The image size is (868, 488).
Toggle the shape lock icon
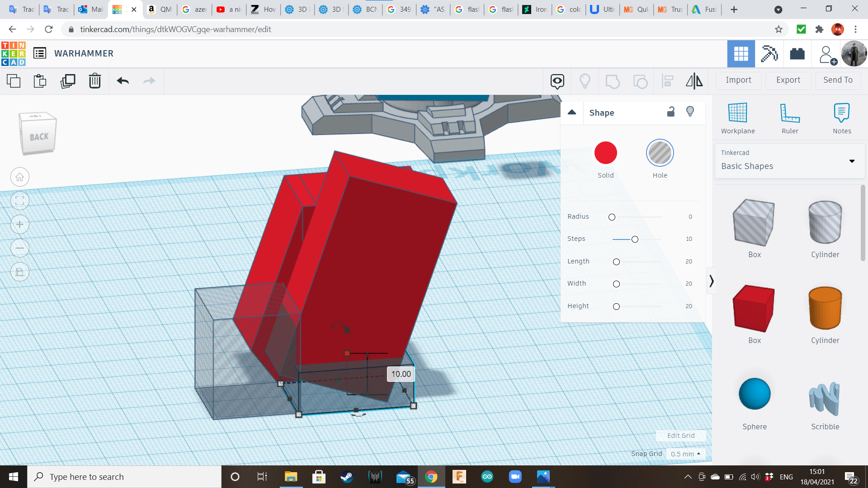[x=671, y=112]
